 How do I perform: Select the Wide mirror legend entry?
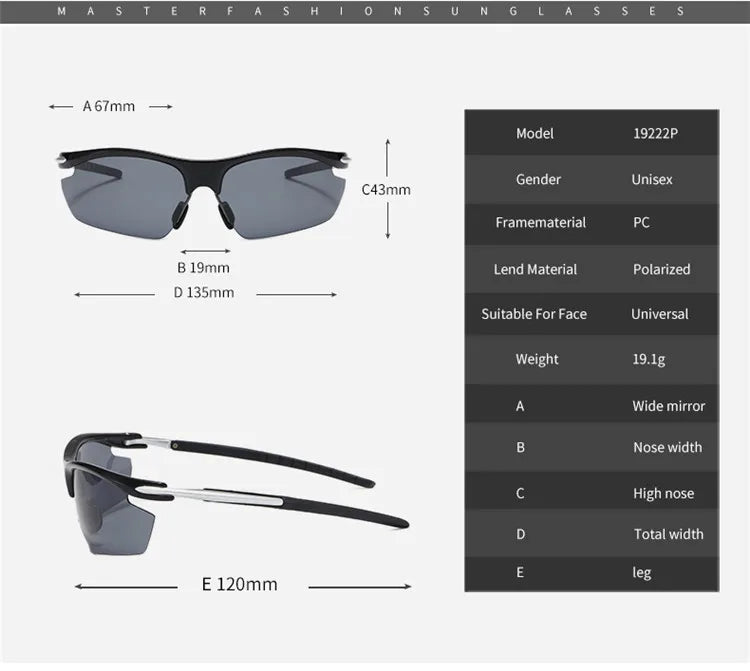click(x=668, y=406)
